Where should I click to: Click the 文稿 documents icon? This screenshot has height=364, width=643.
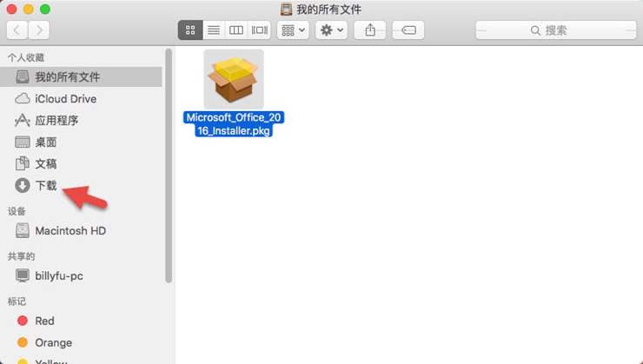(22, 163)
